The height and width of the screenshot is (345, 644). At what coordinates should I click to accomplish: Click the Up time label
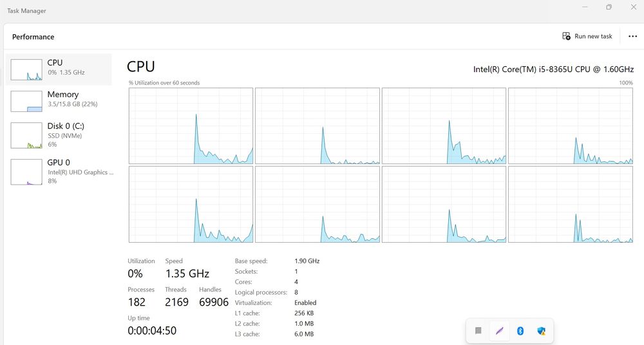coord(138,318)
